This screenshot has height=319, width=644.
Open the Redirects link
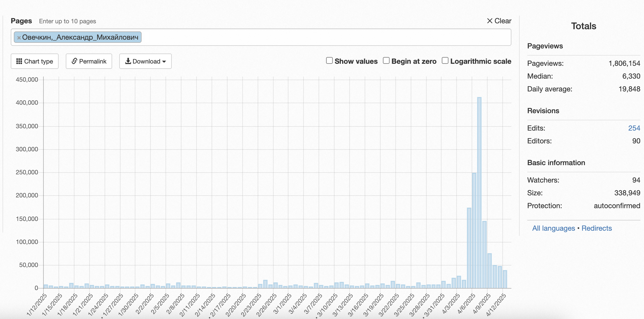(x=597, y=228)
